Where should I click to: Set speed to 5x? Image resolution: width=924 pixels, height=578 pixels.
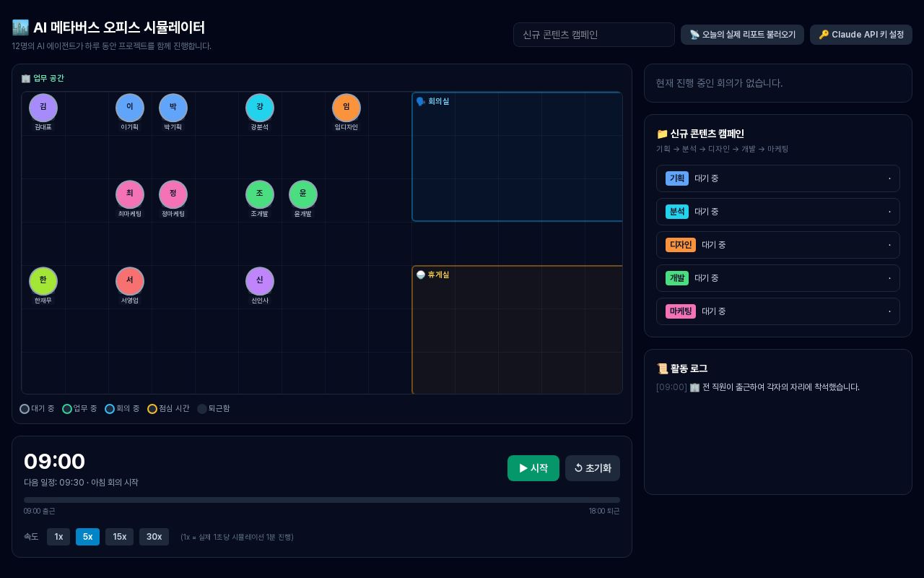pos(87,537)
